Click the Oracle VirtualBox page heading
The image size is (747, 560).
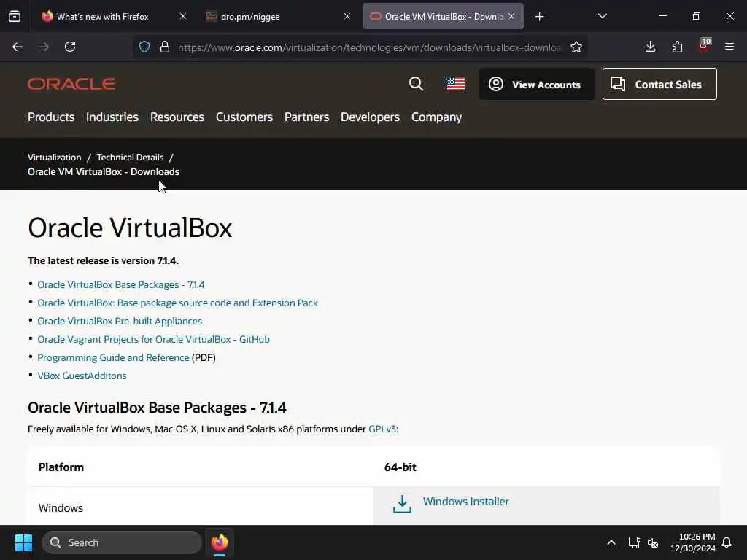pos(130,227)
